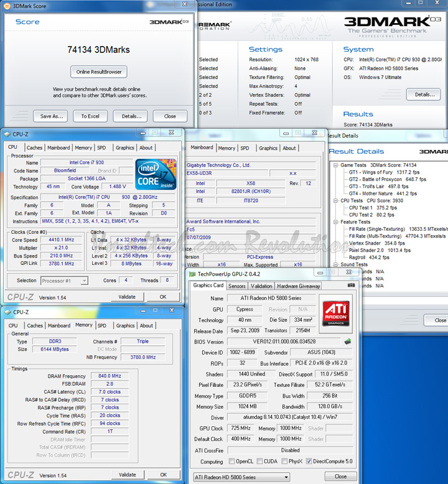
Task: Click the GPU Clock 725 MHz field
Action: (241, 428)
